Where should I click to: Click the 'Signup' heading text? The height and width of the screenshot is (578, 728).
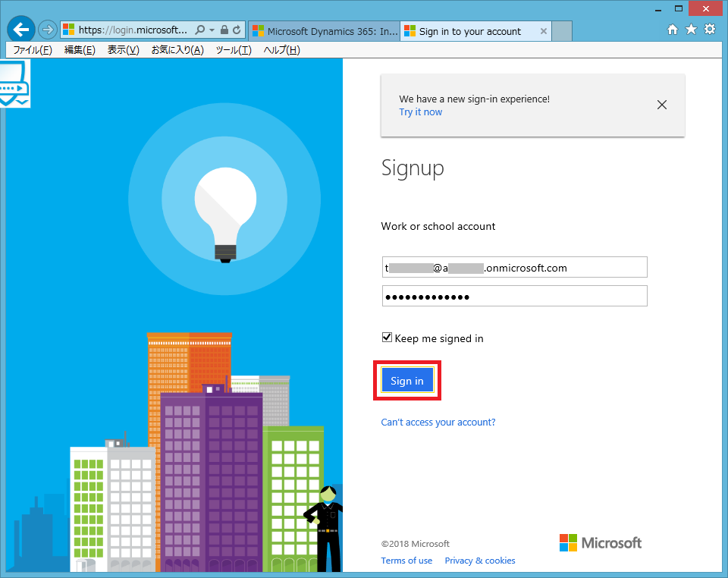click(x=413, y=168)
